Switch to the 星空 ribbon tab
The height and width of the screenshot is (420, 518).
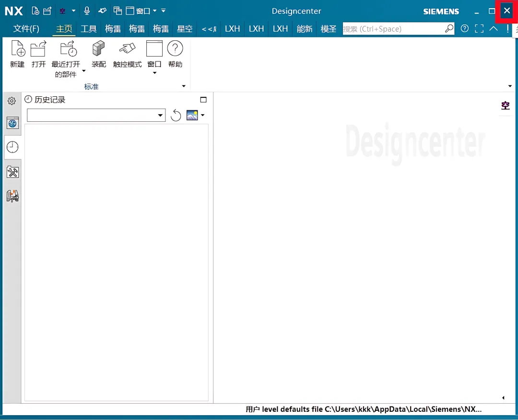(x=185, y=29)
